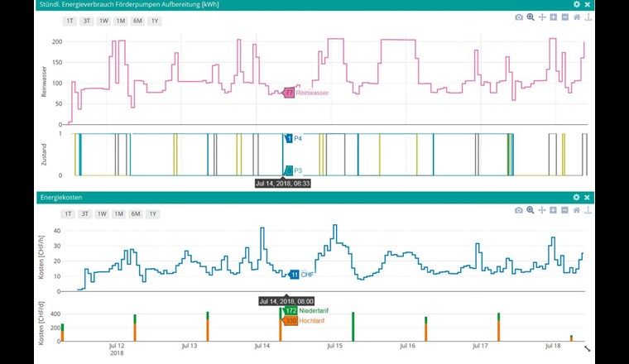Close the Energiekosten panel
The height and width of the screenshot is (364, 629).
click(588, 198)
